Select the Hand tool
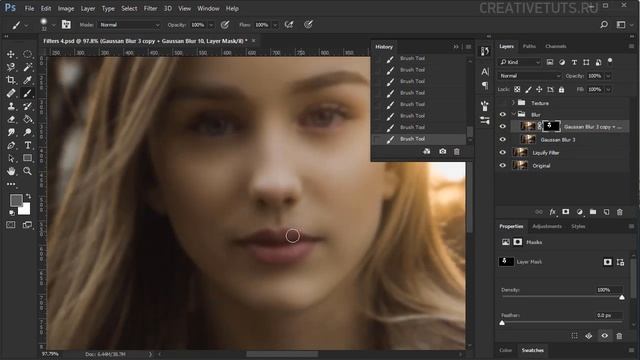 [11, 171]
